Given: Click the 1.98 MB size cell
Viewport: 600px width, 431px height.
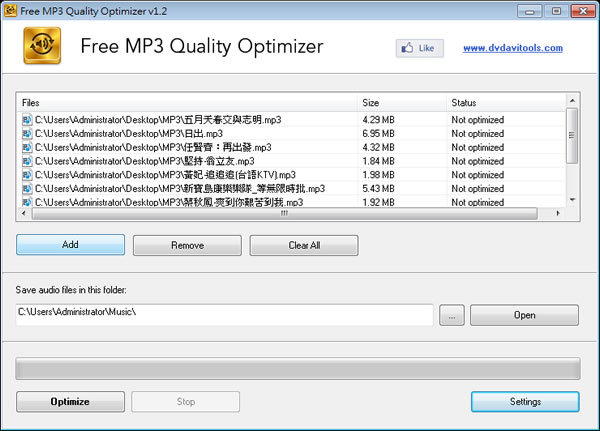Looking at the screenshot, I should pyautogui.click(x=378, y=175).
